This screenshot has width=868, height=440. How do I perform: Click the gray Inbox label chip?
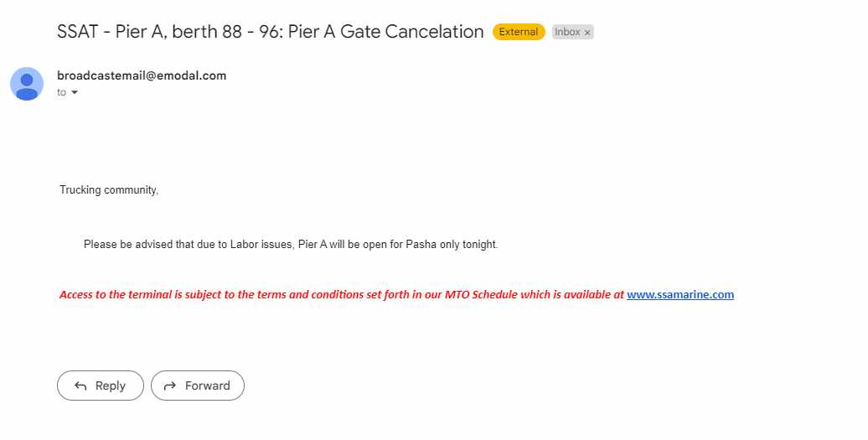(572, 32)
